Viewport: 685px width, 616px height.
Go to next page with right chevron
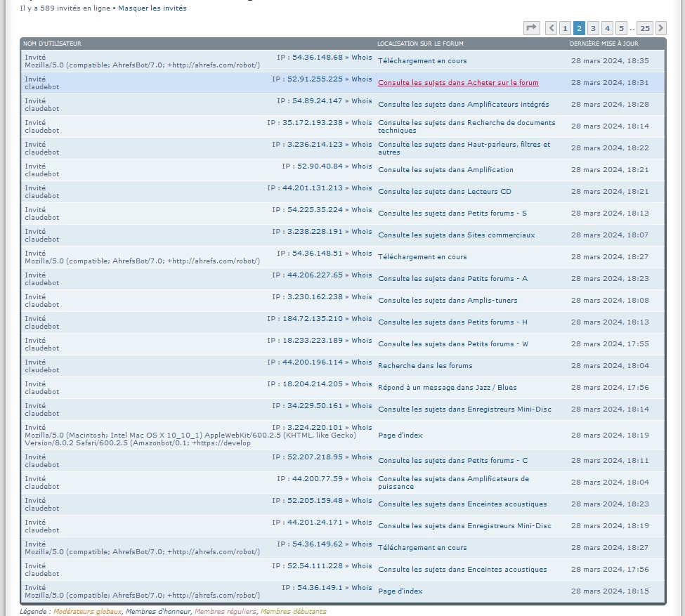661,28
